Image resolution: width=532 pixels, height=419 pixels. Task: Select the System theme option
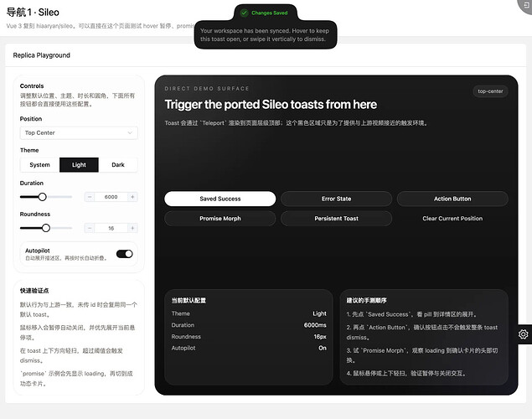[x=39, y=165]
